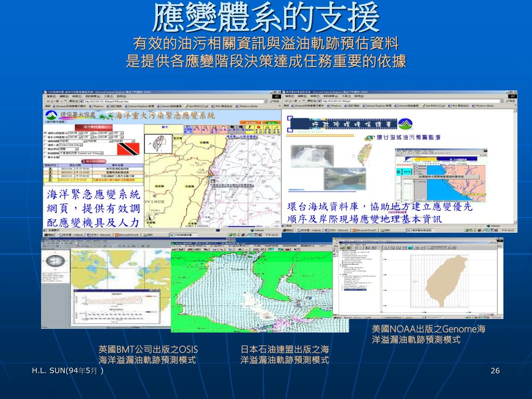Click the last yellow icon on map toolbar
Viewport: 532px width, 399px height.
pos(276,129)
